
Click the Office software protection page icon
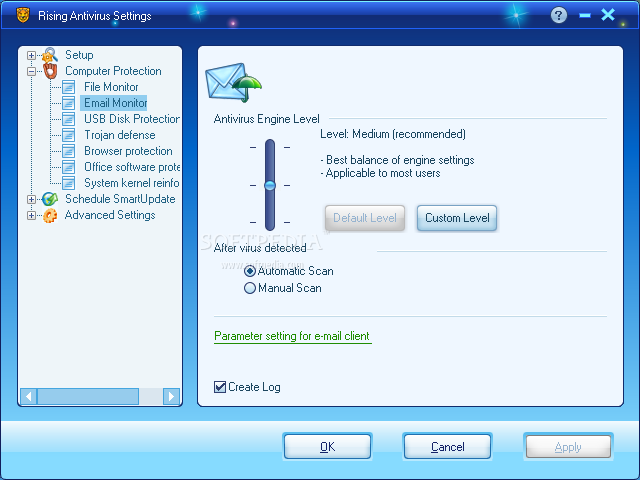[x=69, y=167]
